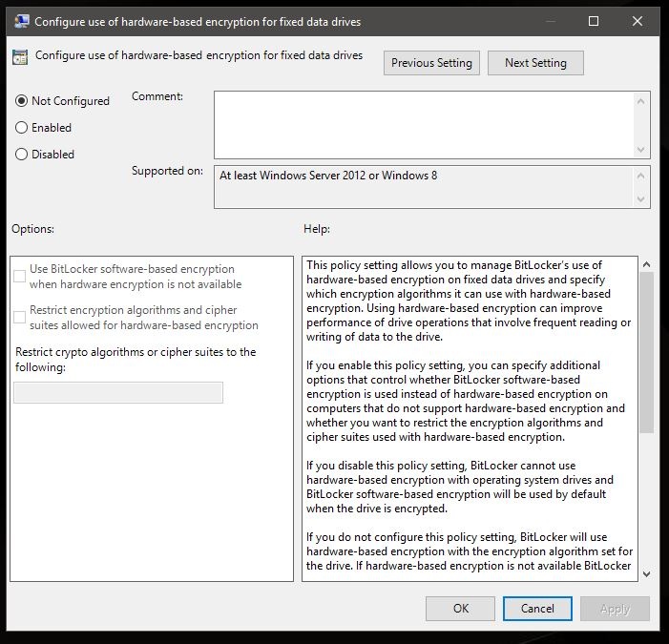Click help paragraph starting 'If you enable this policy'
Screen dimensions: 669x644
tap(466, 401)
